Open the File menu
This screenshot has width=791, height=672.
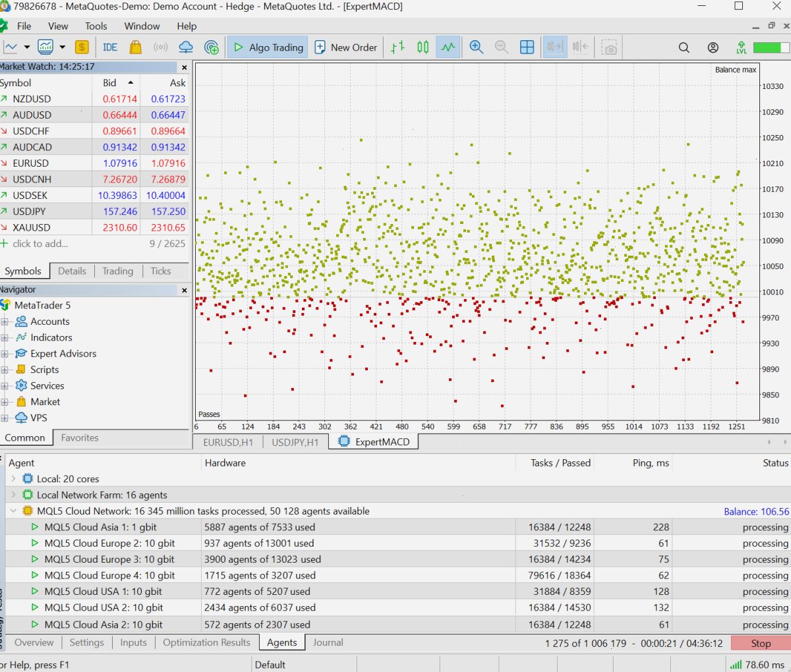click(24, 26)
